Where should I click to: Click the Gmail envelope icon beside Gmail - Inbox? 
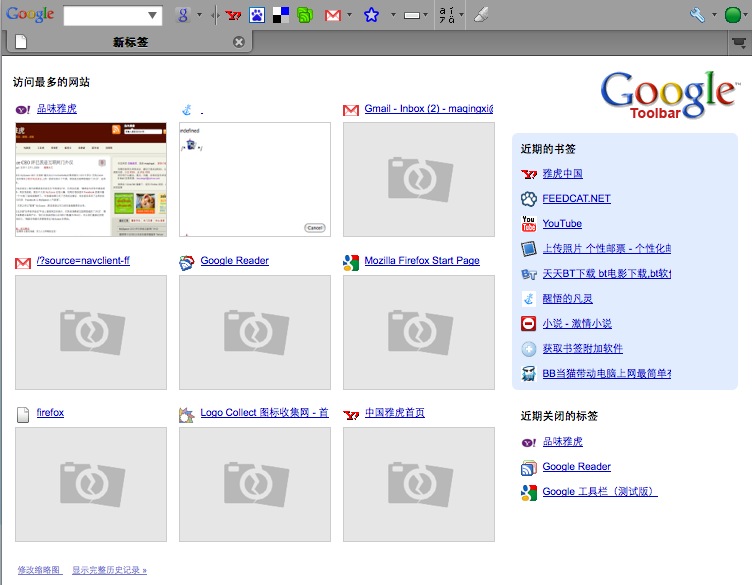tap(351, 110)
